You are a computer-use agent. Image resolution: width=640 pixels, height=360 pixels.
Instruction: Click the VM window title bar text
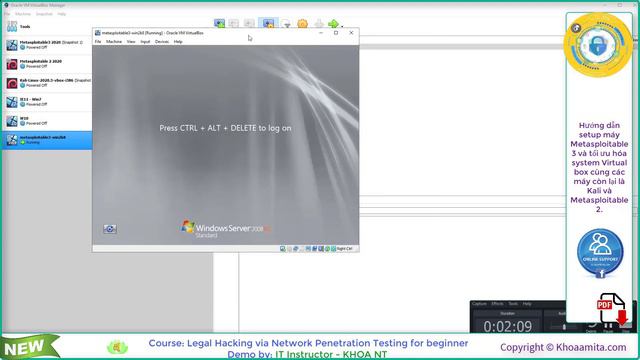(152, 33)
